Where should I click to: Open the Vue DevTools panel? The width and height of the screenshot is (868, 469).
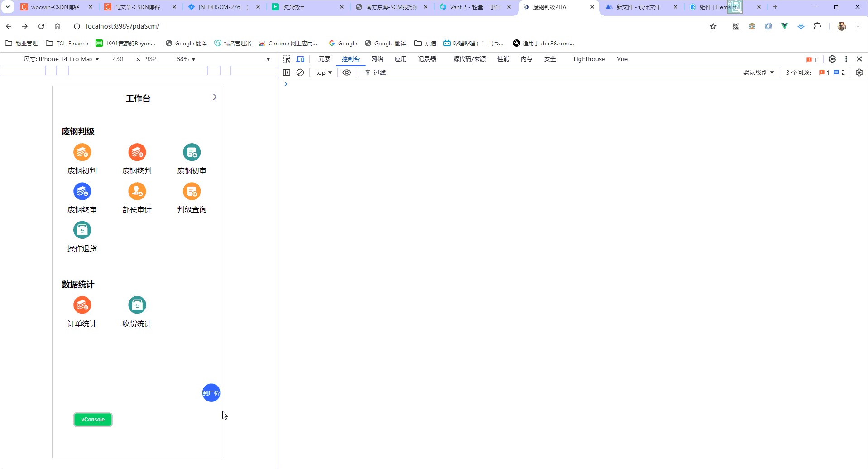(x=622, y=59)
